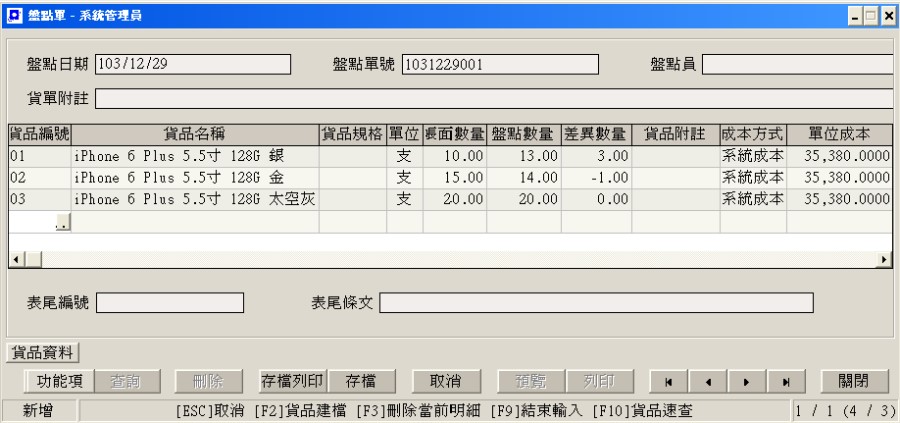Click 盤點數量 cell showing 14.00
900x423 pixels.
point(524,178)
